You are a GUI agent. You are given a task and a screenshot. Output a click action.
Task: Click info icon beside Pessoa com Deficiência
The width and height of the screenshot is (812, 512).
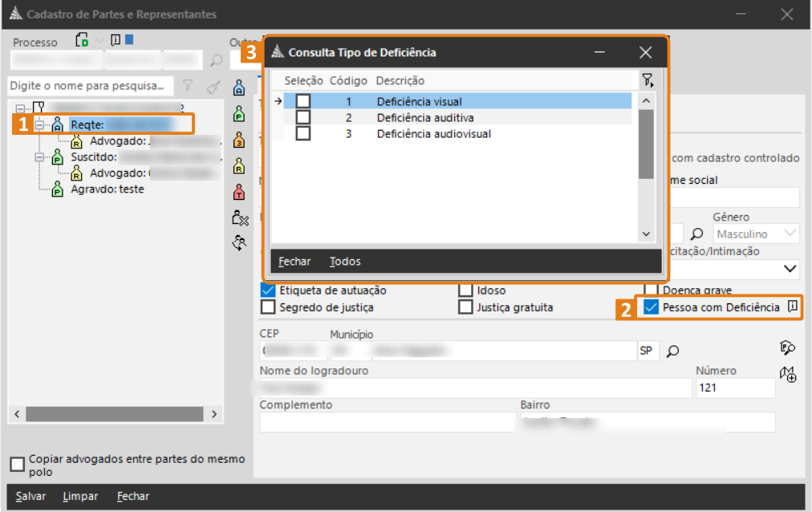[x=792, y=307]
